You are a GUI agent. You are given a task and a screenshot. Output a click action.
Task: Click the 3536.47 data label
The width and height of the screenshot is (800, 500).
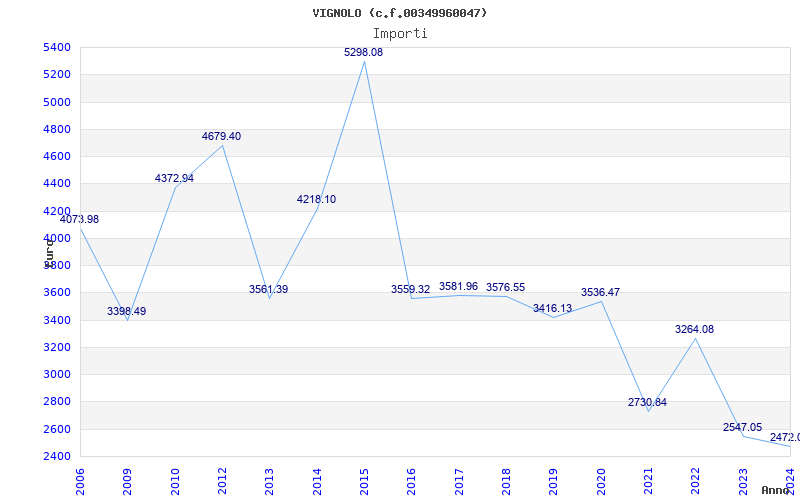(601, 292)
